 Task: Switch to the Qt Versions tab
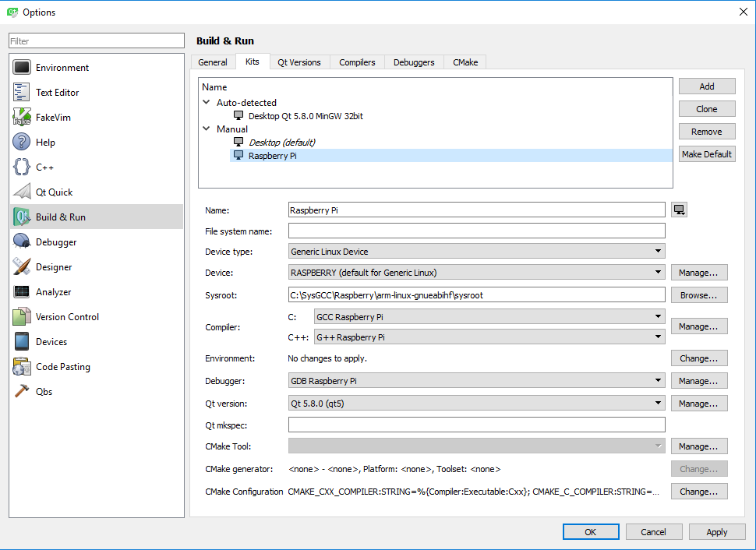[x=299, y=62]
